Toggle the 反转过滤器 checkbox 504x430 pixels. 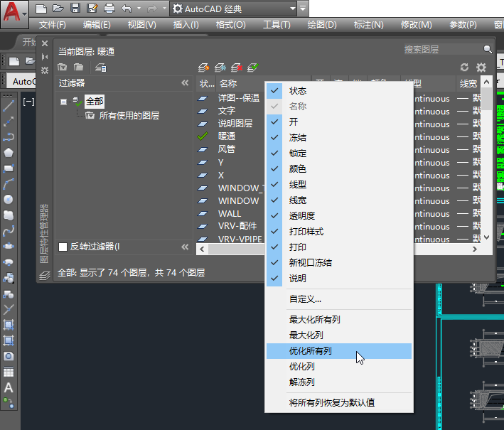[x=63, y=247]
